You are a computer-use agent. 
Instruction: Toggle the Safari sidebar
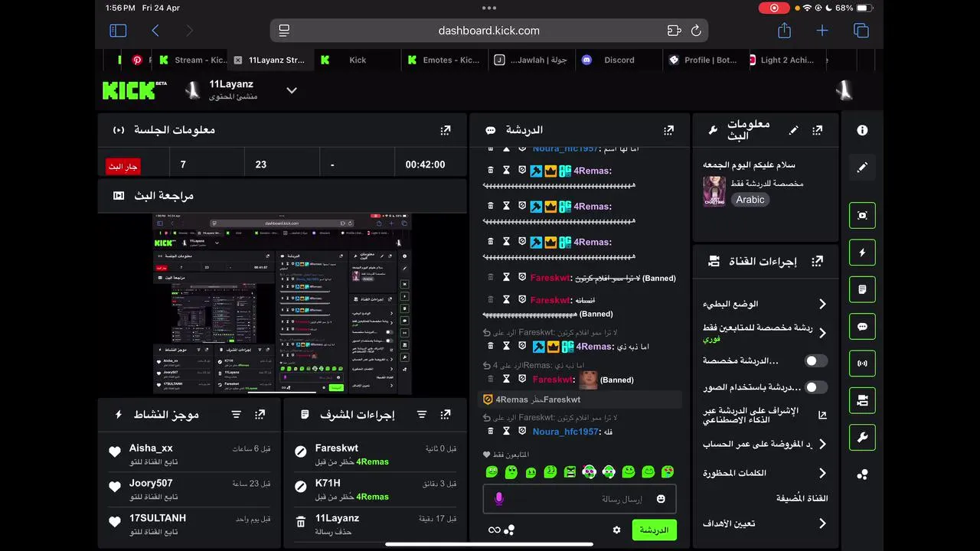118,31
